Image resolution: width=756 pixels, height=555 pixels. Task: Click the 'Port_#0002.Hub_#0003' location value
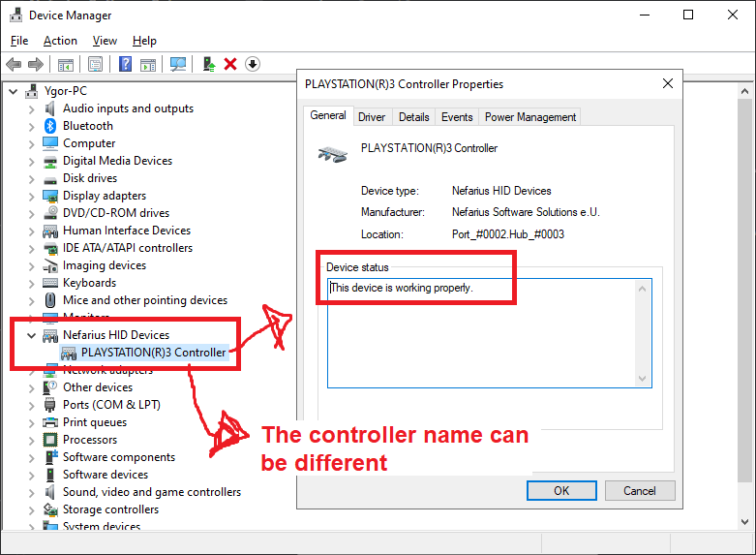(508, 234)
